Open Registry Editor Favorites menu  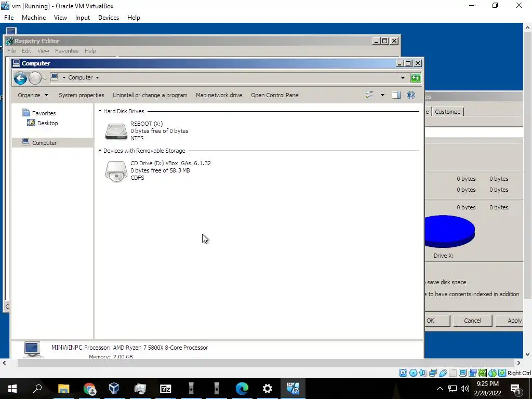67,51
